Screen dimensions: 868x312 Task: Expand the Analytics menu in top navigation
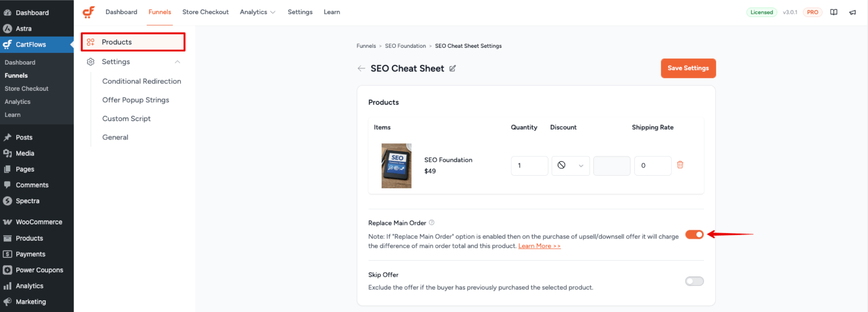tap(257, 12)
